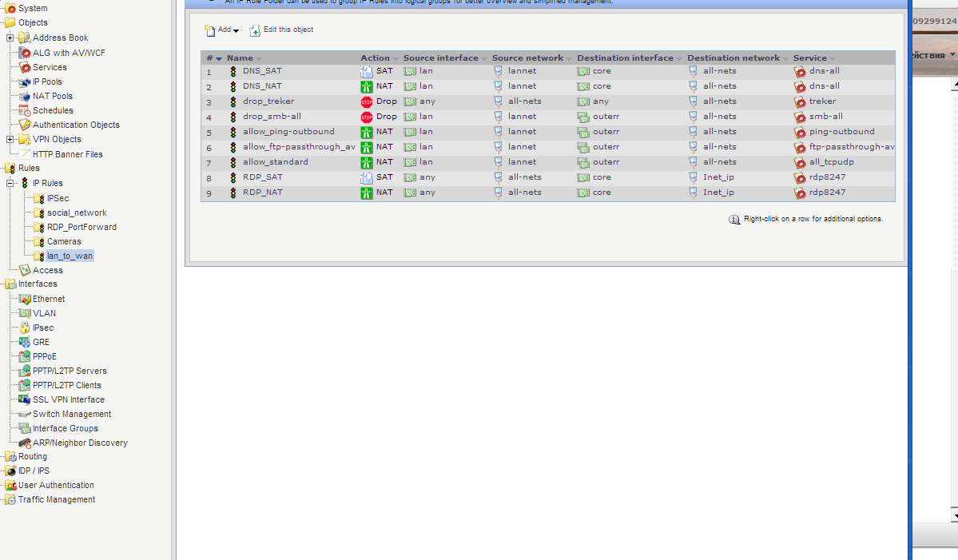Click Inet_ip destination in RDP_SAT row
Screen dimensions: 958x560
[x=718, y=177]
